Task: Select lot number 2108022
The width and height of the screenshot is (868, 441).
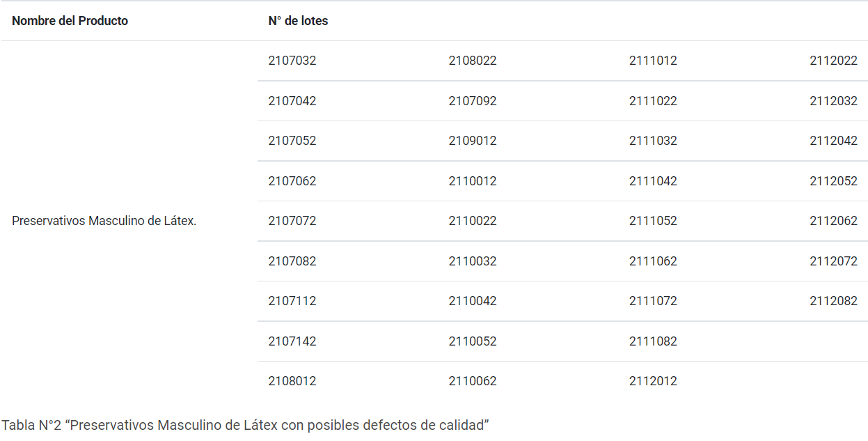Action: (473, 61)
